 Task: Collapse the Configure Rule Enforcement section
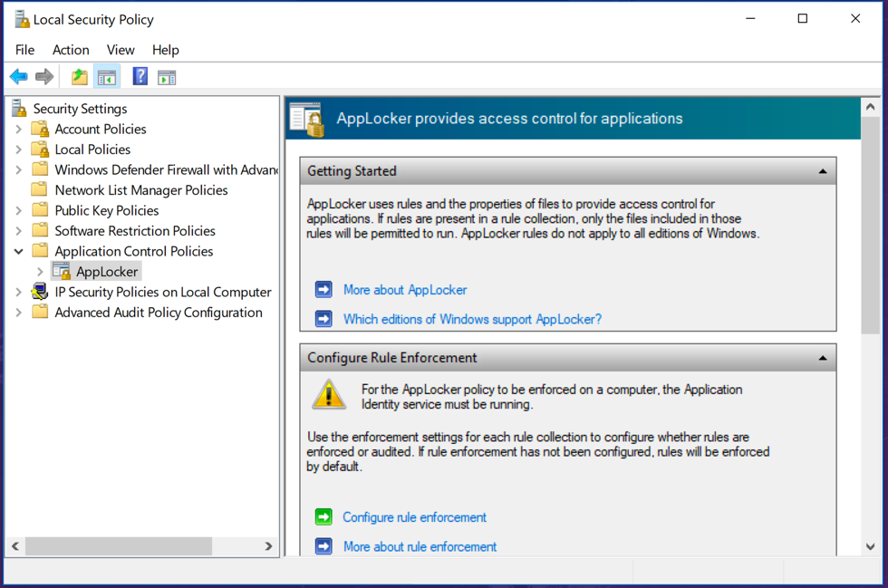(x=822, y=358)
